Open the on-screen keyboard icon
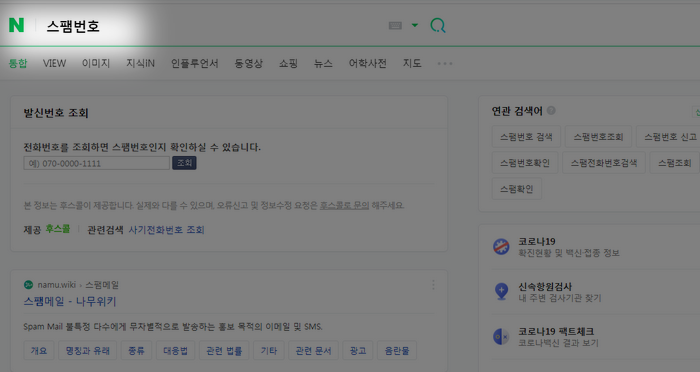Viewport: 700px width, 372px height. point(395,25)
